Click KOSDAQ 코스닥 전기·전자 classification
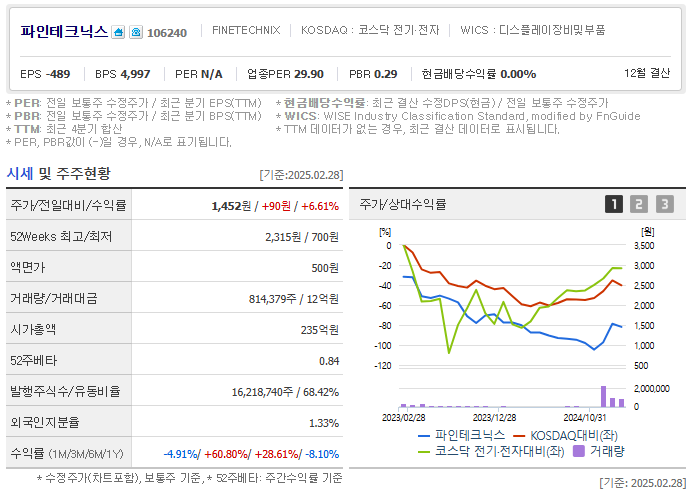Screen dimensions: 689x491 [370, 30]
